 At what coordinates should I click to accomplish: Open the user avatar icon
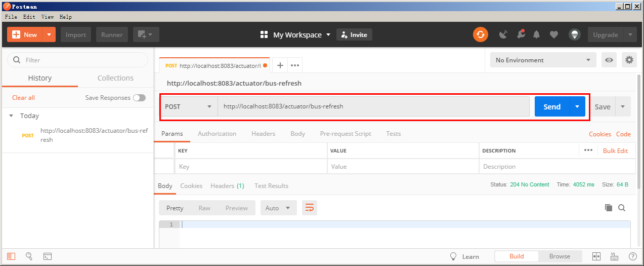click(x=574, y=34)
